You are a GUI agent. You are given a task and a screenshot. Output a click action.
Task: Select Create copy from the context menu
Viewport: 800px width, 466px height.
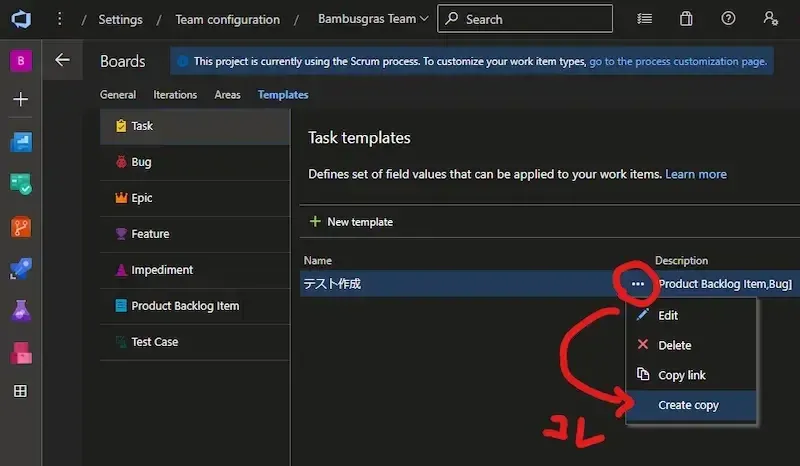(x=688, y=405)
